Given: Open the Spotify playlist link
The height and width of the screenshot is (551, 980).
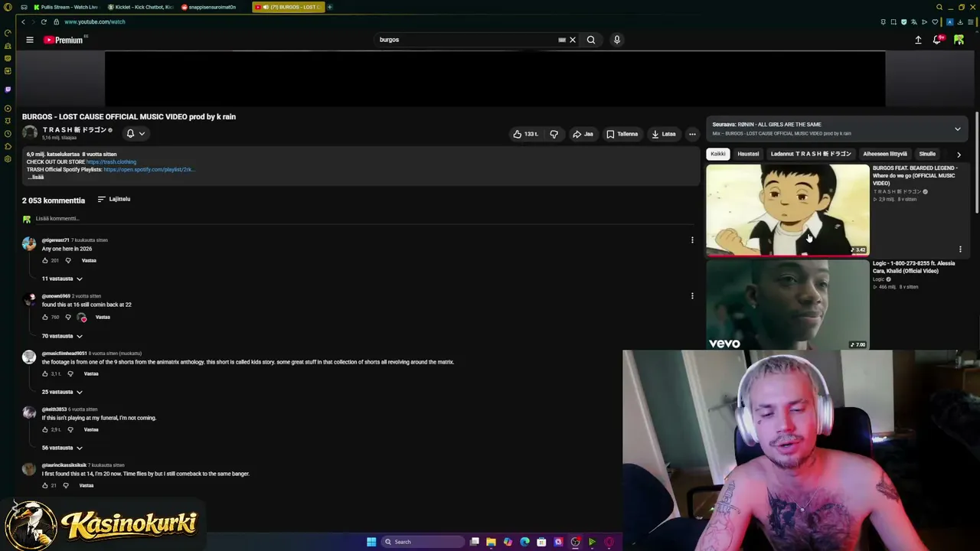Looking at the screenshot, I should tap(149, 170).
